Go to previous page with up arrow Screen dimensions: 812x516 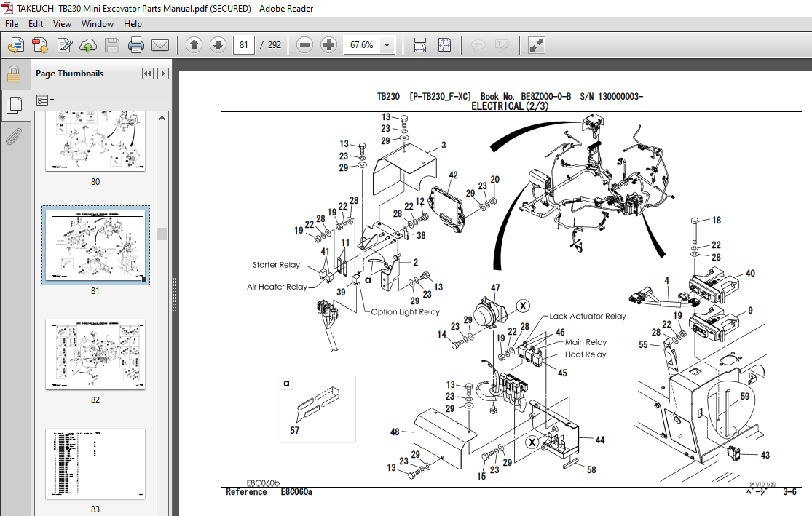click(x=194, y=45)
